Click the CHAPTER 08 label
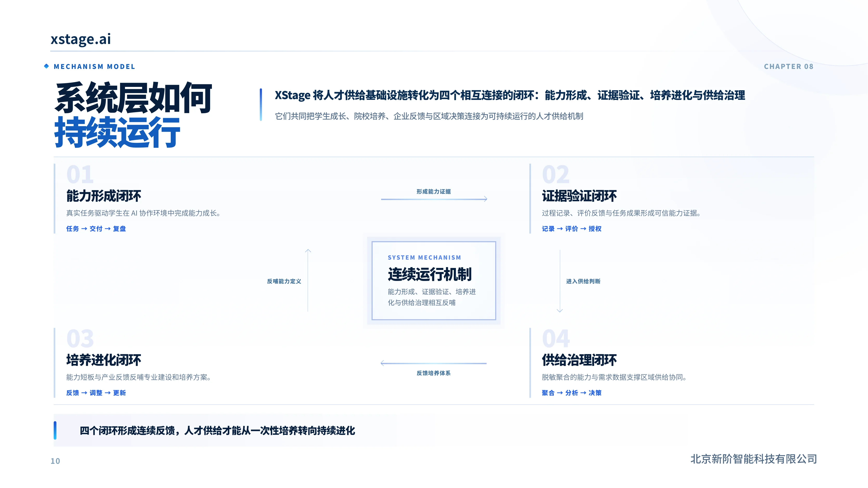This screenshot has width=868, height=488. [x=789, y=67]
